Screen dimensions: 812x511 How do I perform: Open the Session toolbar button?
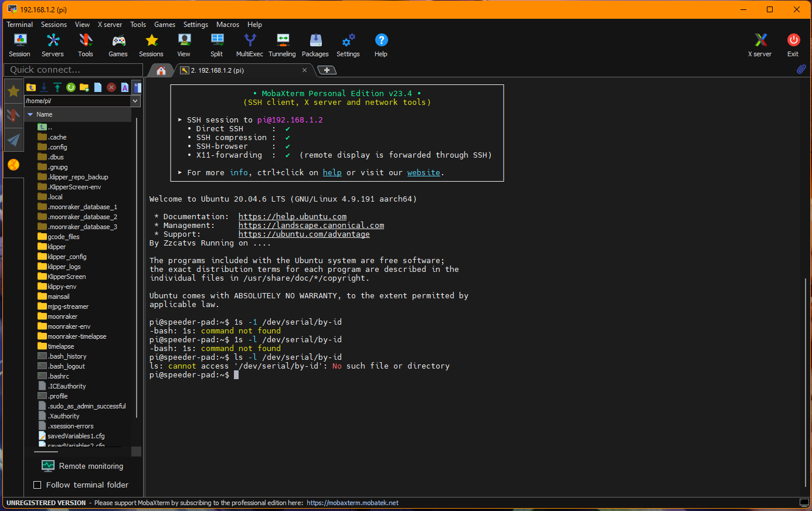(x=20, y=45)
